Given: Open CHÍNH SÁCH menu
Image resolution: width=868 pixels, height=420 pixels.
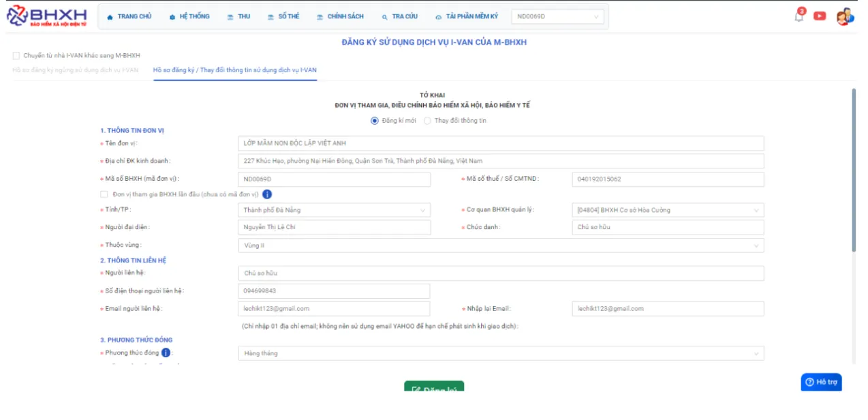Looking at the screenshot, I should coord(341,16).
